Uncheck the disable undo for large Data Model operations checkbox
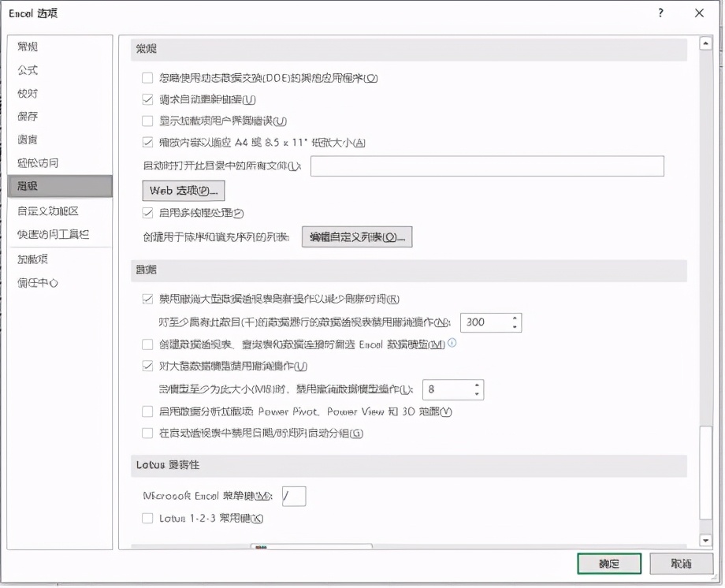Image resolution: width=725 pixels, height=588 pixels. pyautogui.click(x=147, y=366)
